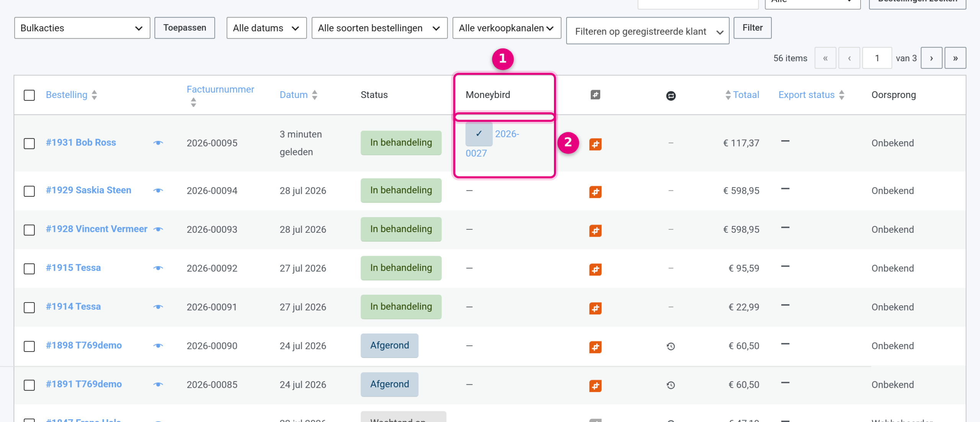The width and height of the screenshot is (980, 422).
Task: Open order #1928 Vincent Vermeer
Action: (96, 229)
